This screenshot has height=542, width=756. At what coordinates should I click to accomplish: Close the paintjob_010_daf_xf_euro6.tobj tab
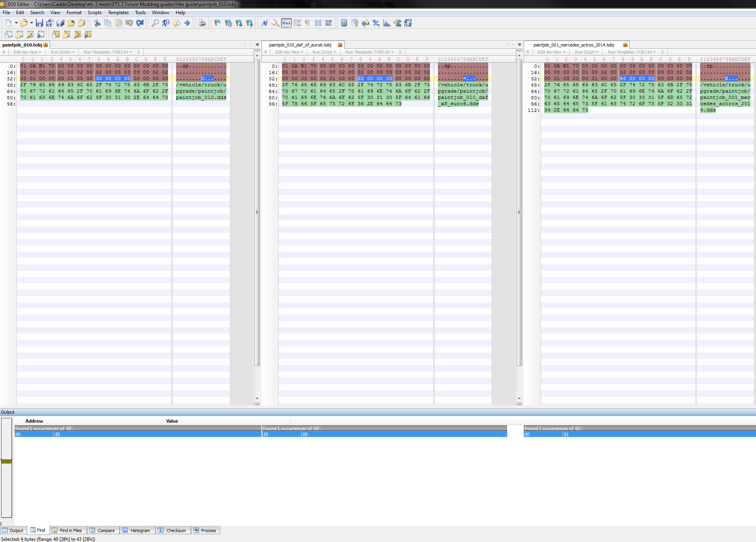coord(340,45)
